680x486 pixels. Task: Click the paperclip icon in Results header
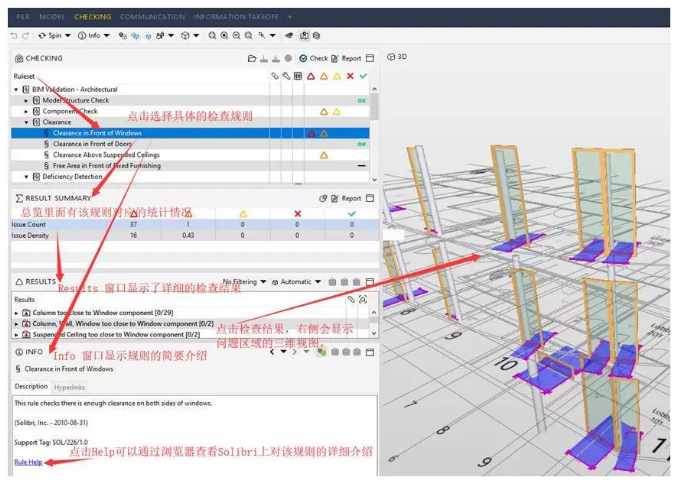(351, 299)
